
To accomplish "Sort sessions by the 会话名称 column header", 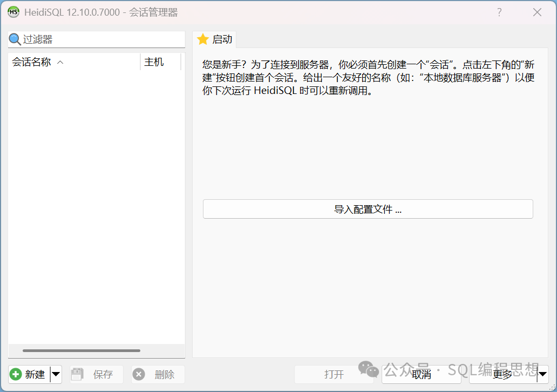I will (x=32, y=62).
